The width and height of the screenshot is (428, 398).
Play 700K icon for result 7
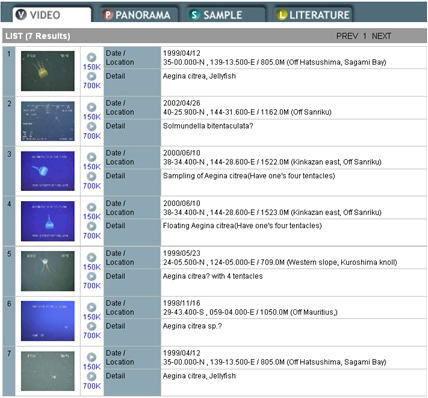[92, 376]
